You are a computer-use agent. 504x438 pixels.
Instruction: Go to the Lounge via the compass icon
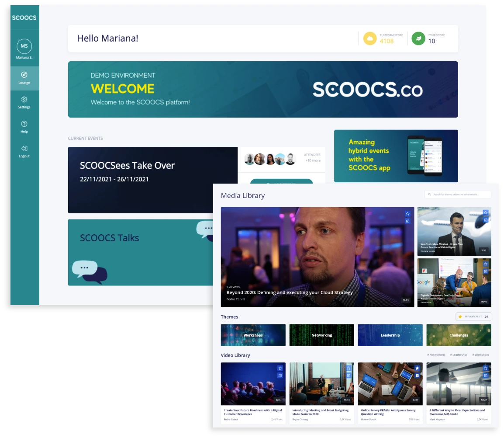pos(24,75)
